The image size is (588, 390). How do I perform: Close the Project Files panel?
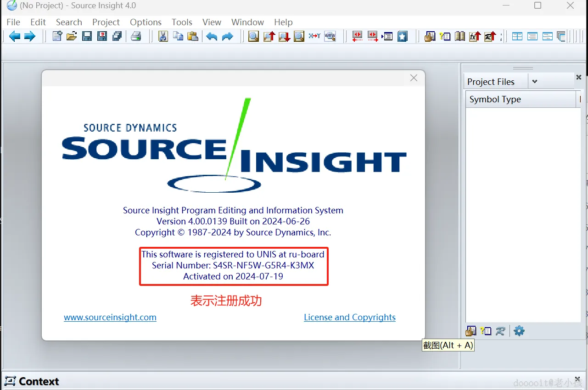(579, 78)
